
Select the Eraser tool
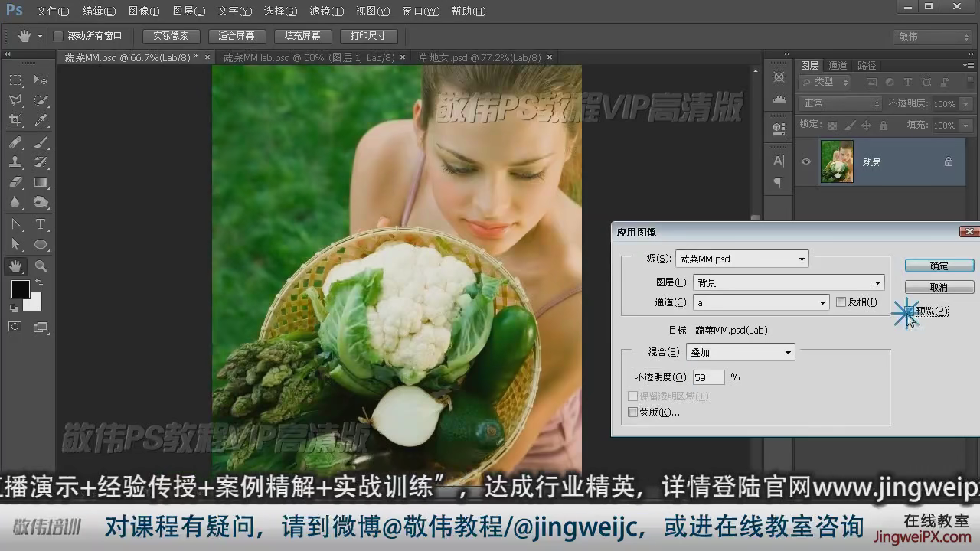15,183
